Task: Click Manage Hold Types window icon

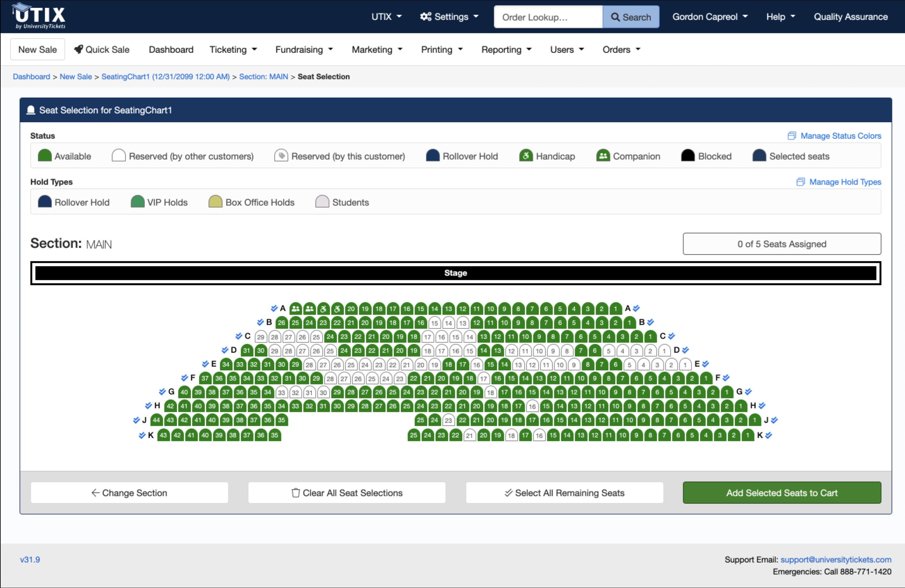Action: coord(801,182)
